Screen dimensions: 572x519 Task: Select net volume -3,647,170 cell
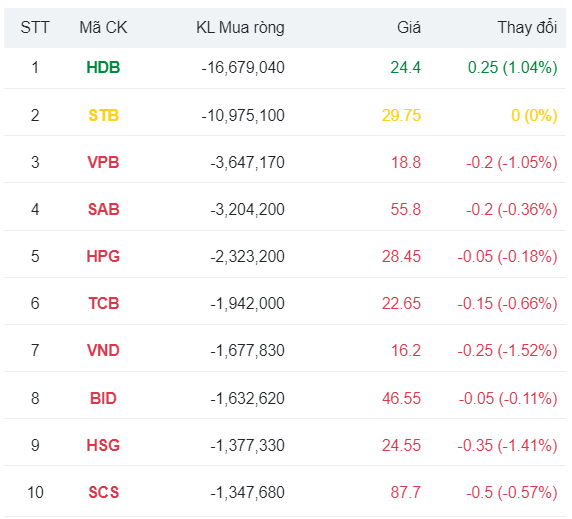pyautogui.click(x=247, y=163)
